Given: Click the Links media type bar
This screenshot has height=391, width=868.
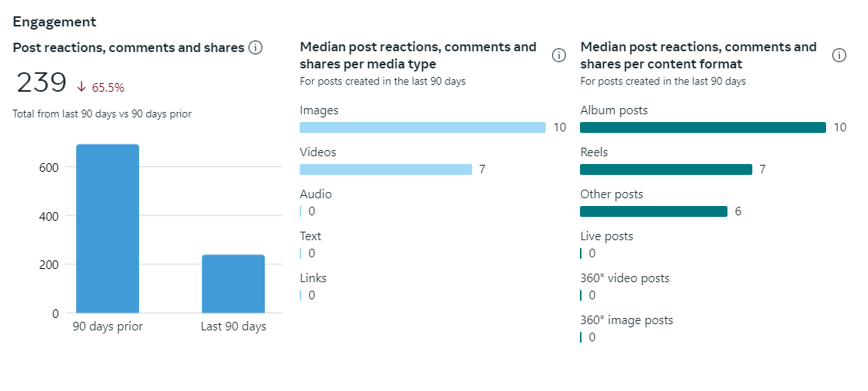Looking at the screenshot, I should [300, 295].
